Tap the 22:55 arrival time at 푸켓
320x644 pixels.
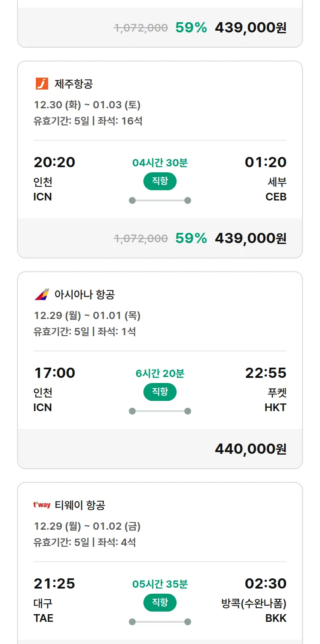point(265,373)
